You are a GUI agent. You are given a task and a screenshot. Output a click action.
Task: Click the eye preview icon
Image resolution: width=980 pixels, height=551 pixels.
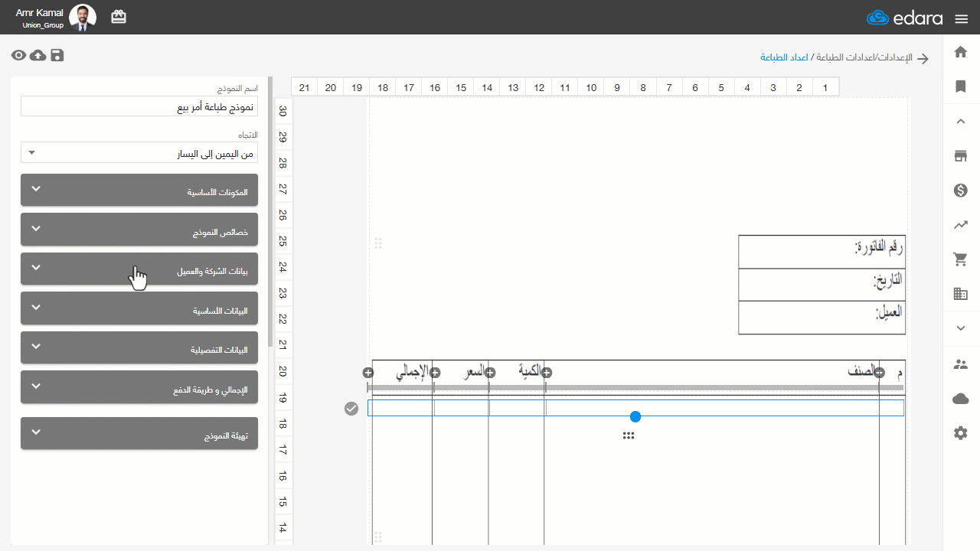pos(18,55)
